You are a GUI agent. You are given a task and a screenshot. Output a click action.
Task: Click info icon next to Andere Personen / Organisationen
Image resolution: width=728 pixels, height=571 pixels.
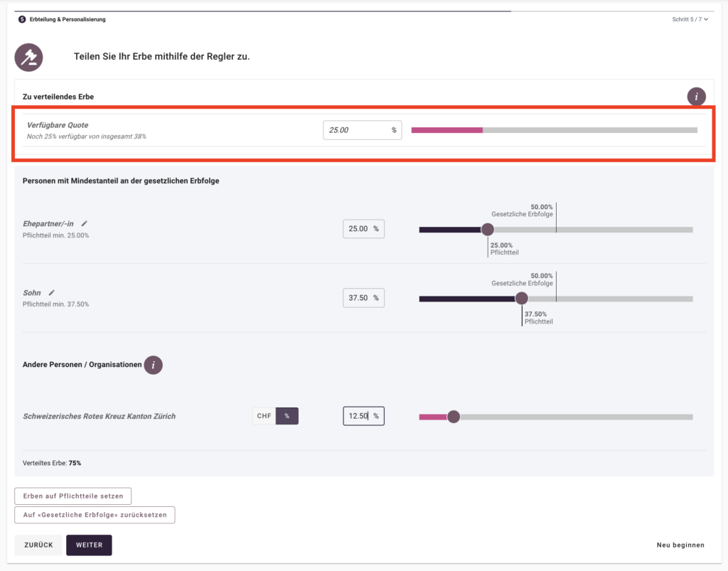coord(153,365)
